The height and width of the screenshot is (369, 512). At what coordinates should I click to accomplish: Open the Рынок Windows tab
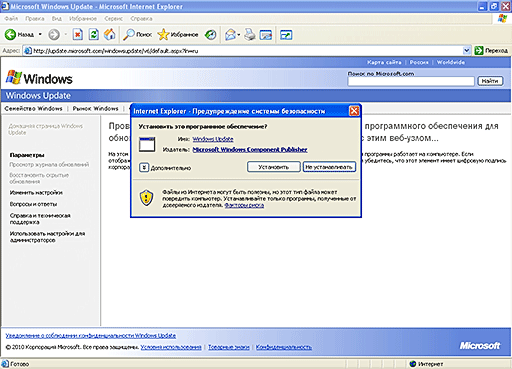point(95,109)
